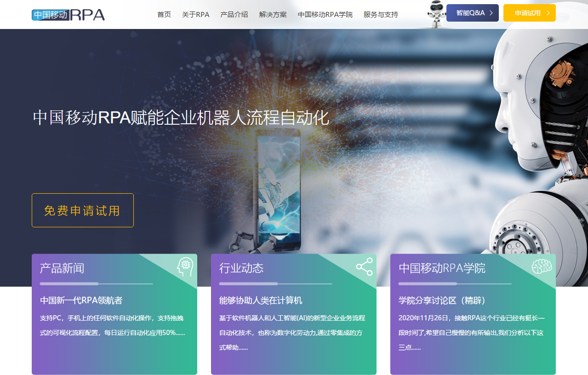Click the share icon on 行业动态 card
The image size is (588, 375).
pyautogui.click(x=364, y=267)
